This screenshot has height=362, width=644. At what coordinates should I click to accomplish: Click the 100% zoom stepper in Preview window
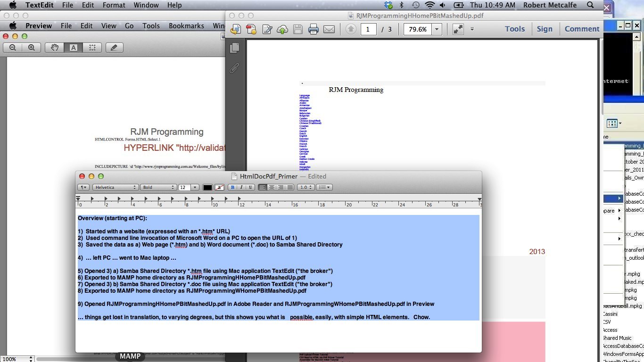31,359
